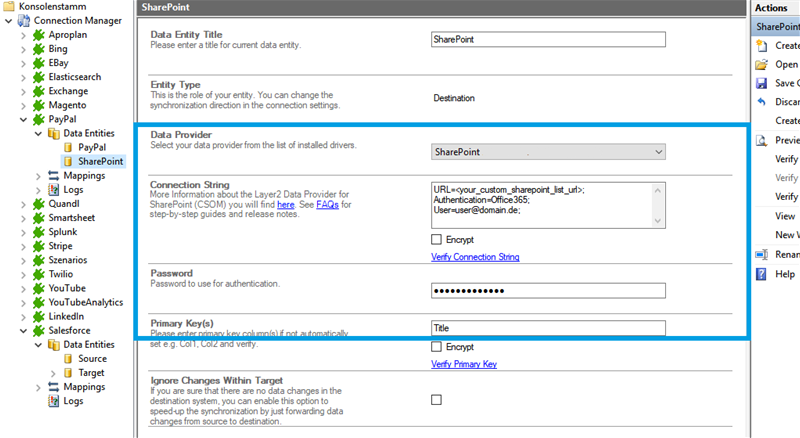Click the Verify Connection String link

pos(475,257)
